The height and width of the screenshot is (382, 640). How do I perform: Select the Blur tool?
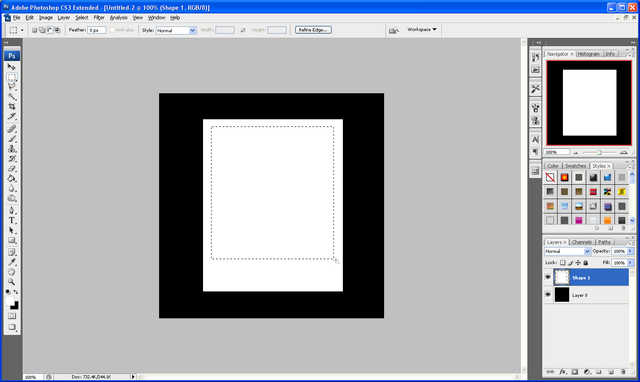(12, 188)
